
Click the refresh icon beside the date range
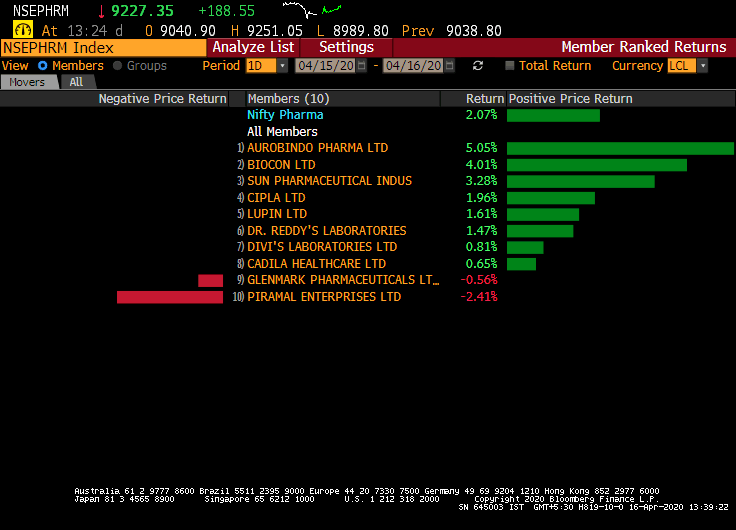[x=478, y=66]
